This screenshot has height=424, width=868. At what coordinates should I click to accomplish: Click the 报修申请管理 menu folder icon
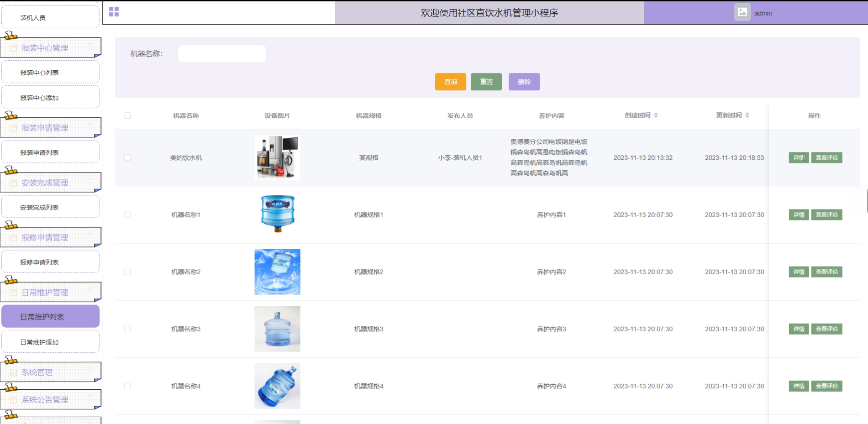(14, 238)
